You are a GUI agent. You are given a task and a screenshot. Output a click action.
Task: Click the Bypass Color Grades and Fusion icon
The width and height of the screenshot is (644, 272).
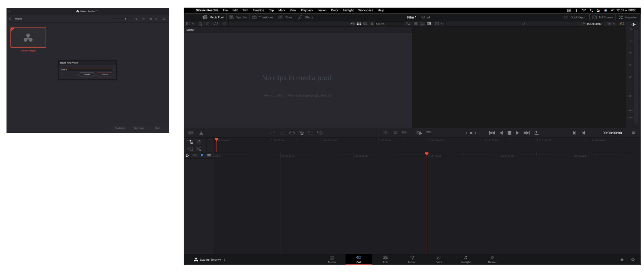point(622,24)
